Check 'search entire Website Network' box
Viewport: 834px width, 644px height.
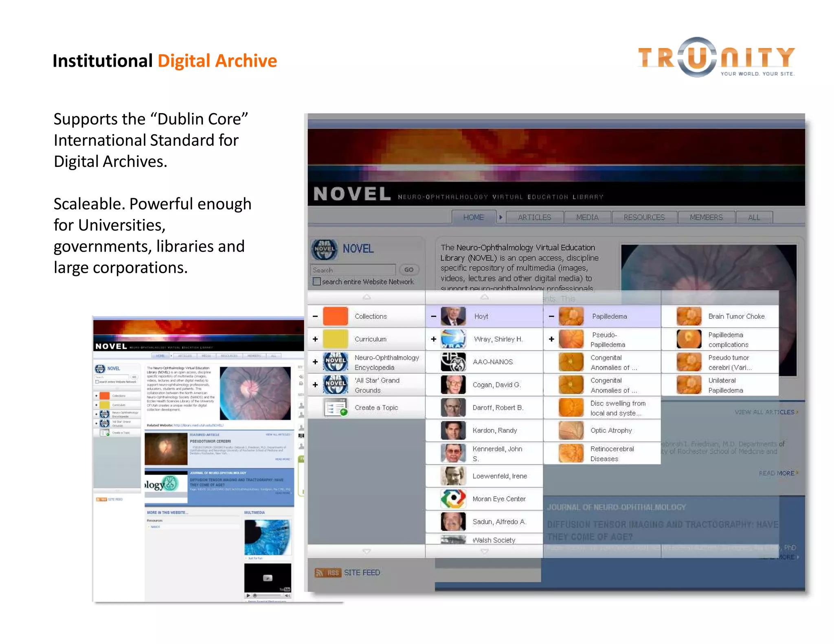click(x=316, y=281)
